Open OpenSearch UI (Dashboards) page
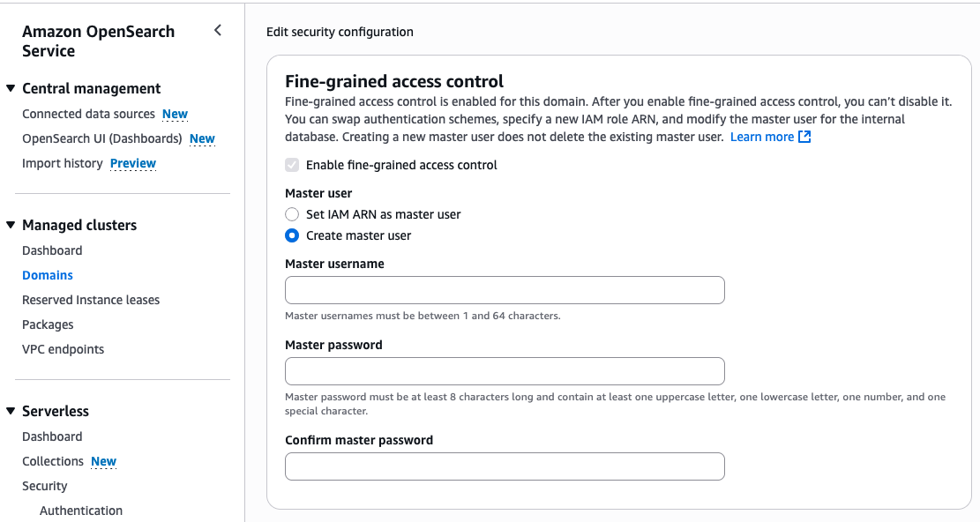This screenshot has height=522, width=980. (x=101, y=138)
